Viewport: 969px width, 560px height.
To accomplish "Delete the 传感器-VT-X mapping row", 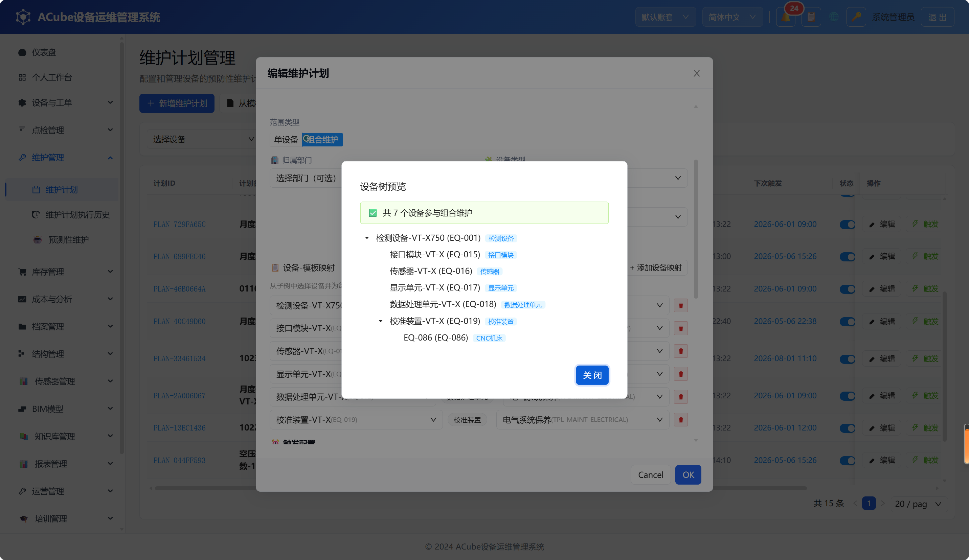I will pyautogui.click(x=681, y=351).
